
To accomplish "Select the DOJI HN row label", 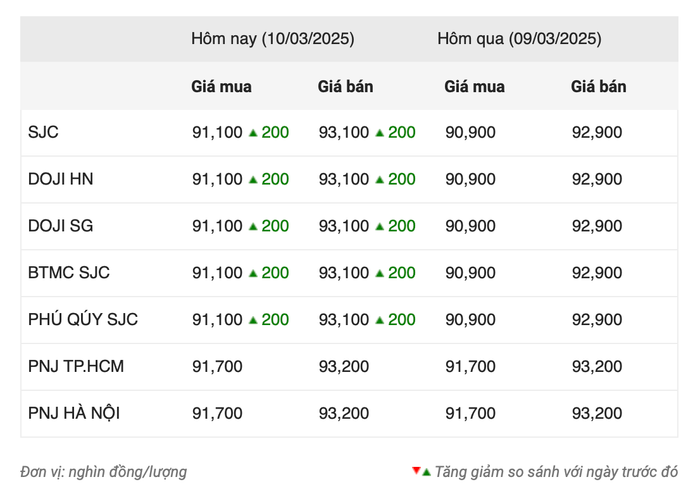I will click(x=61, y=179).
